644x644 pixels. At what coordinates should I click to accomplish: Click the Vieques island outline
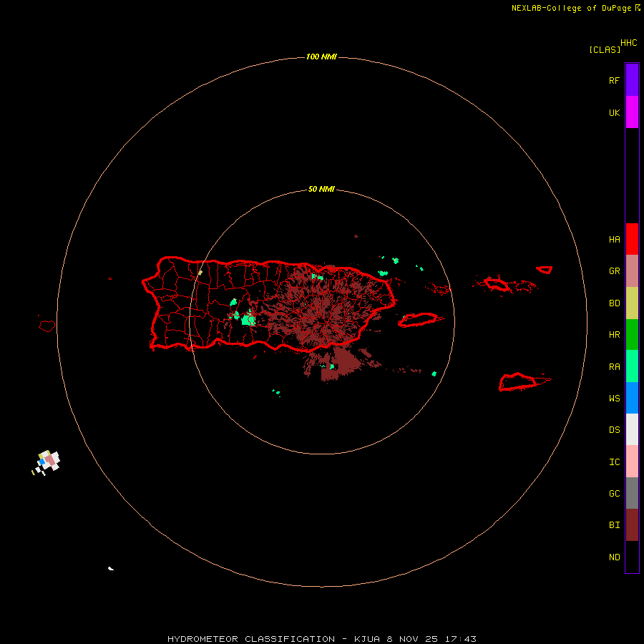(x=418, y=320)
